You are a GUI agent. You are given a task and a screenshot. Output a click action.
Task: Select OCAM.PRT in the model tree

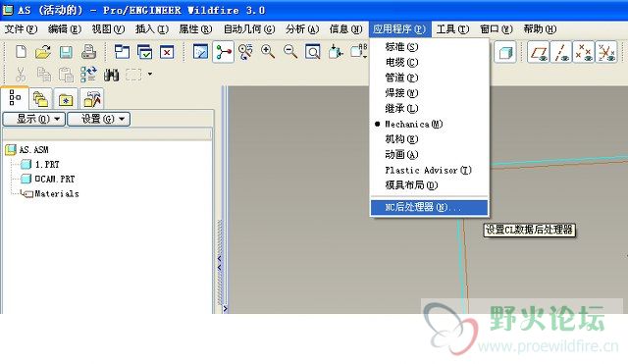[48, 179]
